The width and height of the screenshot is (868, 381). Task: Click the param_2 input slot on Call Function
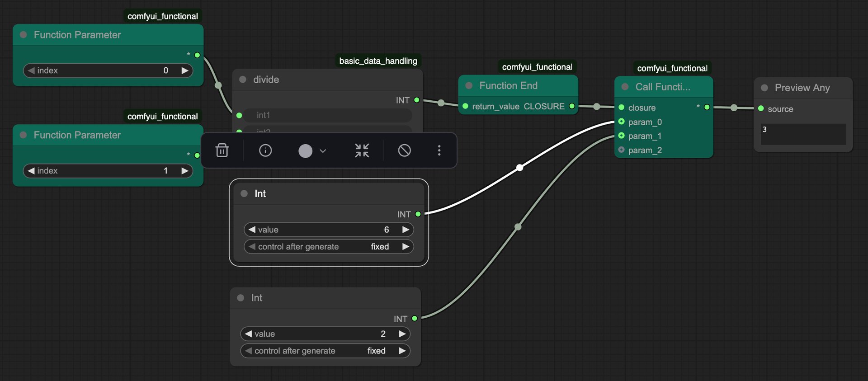[x=622, y=150]
